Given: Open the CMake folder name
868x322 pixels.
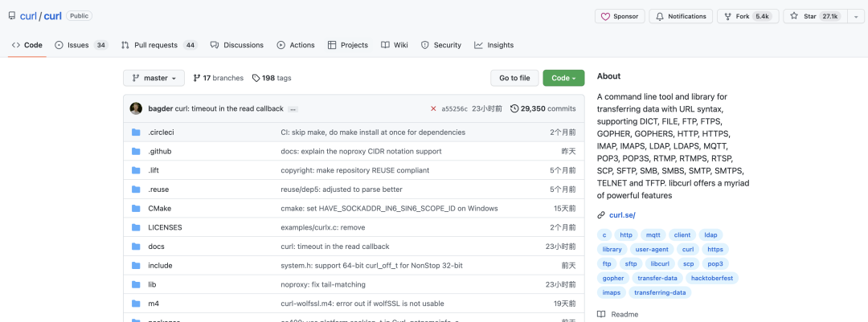Looking at the screenshot, I should (159, 209).
